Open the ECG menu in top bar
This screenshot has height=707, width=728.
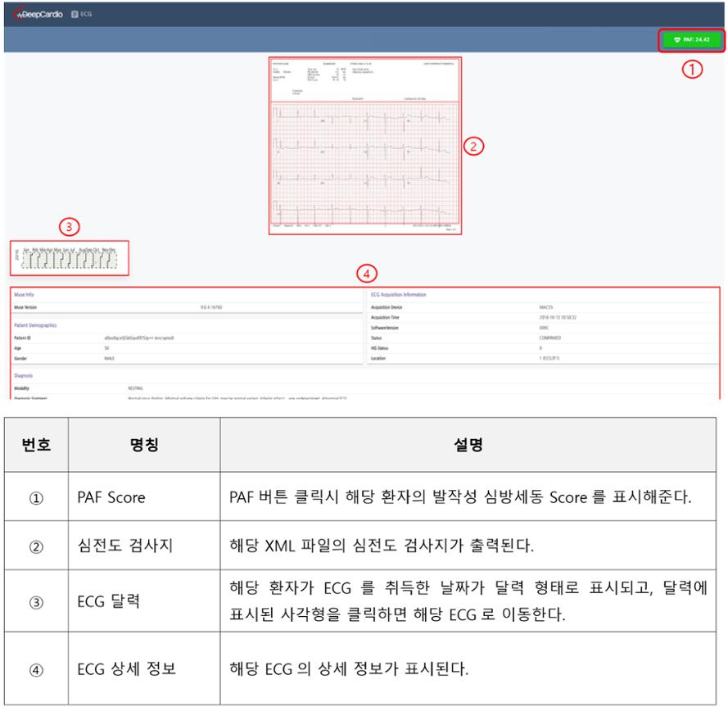[80, 14]
